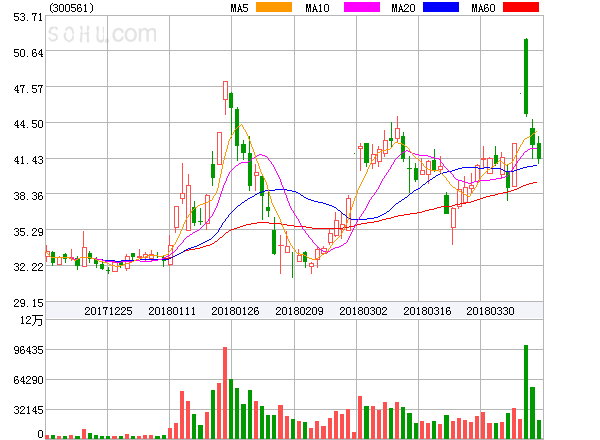Viewport: 600px width, 440px height.
Task: Click the tallest green candlestick near 50.64
Action: [526, 77]
